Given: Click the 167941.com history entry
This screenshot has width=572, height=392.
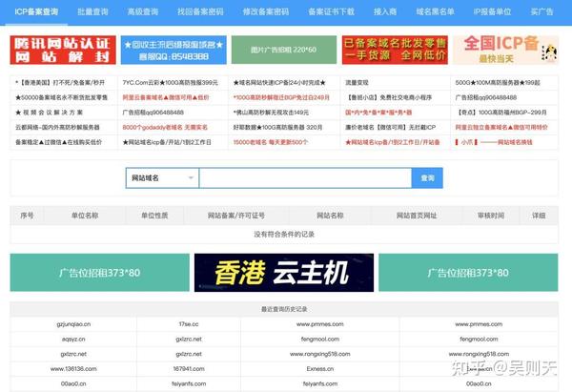Looking at the screenshot, I should 189,369.
